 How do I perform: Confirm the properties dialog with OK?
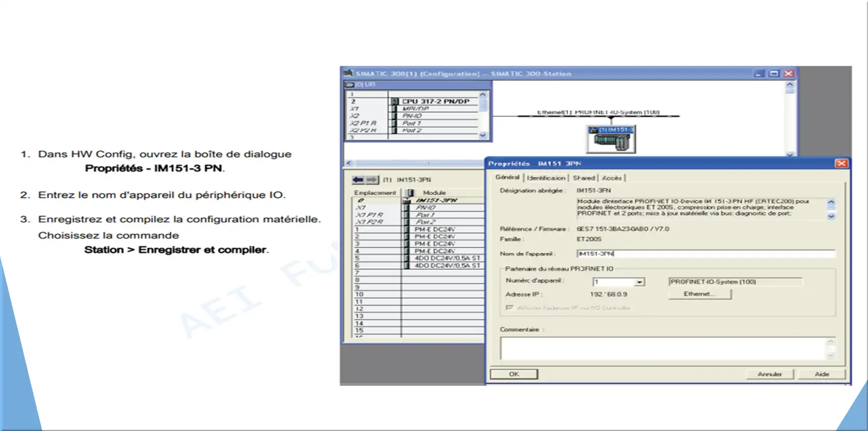click(514, 374)
